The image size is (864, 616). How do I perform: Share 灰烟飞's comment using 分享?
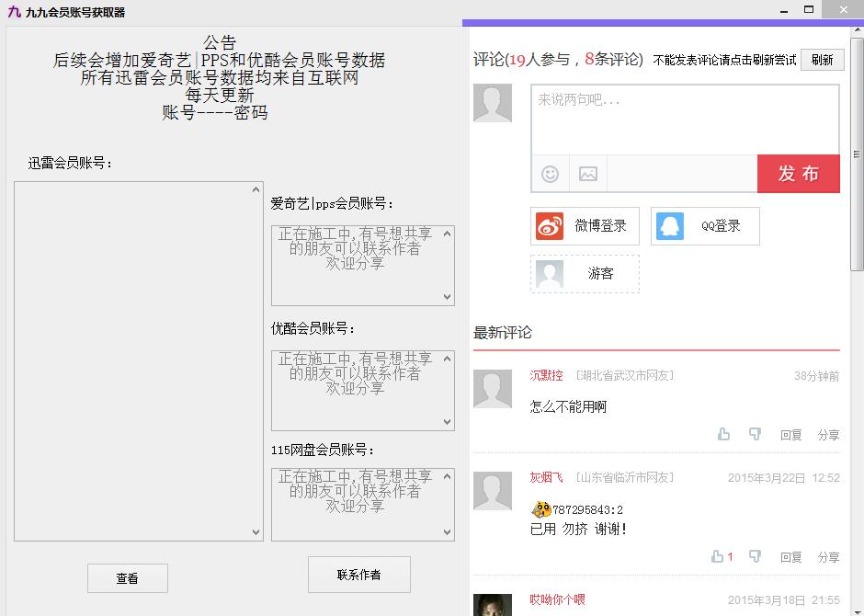pos(827,556)
